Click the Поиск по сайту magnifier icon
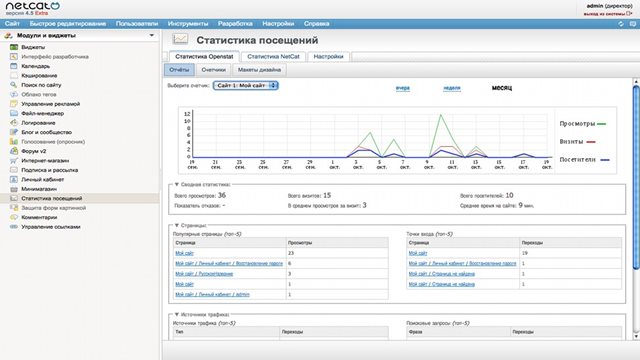 pos(14,85)
